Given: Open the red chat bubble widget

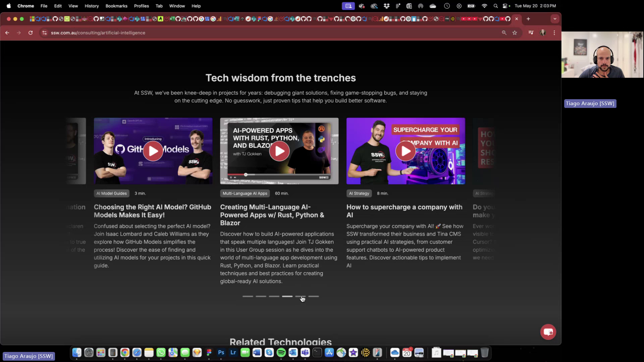Looking at the screenshot, I should coord(548,332).
